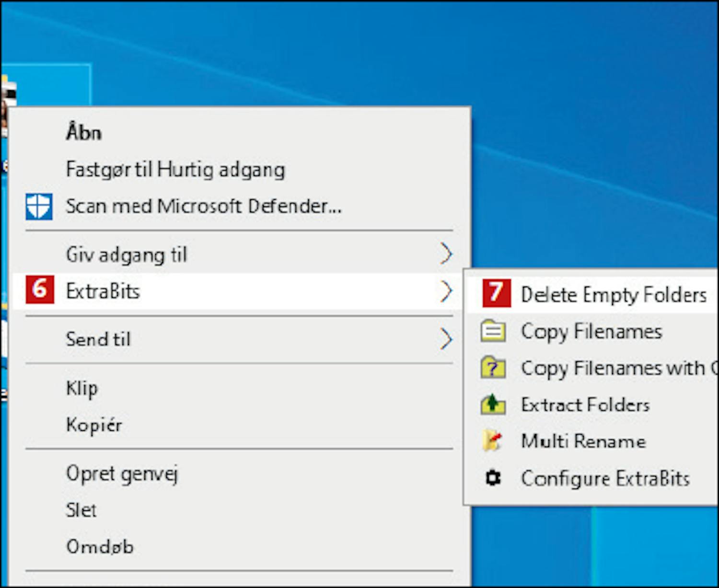Select Fastgør til Hurtig adgang
This screenshot has height=588, width=719.
point(175,170)
